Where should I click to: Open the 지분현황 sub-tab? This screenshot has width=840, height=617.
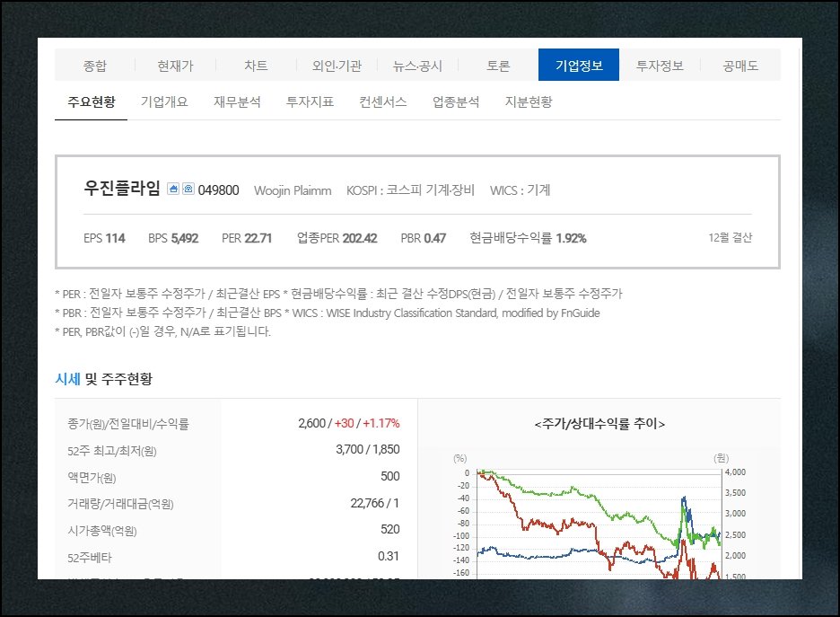click(x=529, y=101)
